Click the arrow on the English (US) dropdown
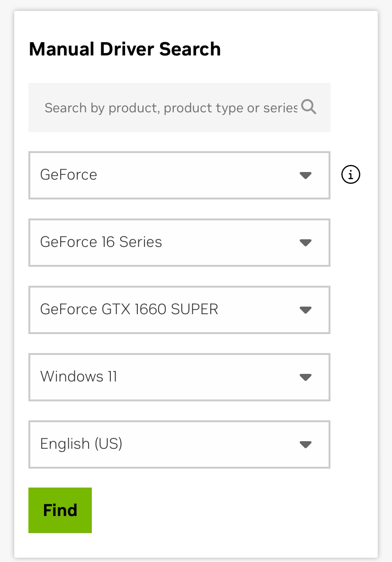The width and height of the screenshot is (392, 562). (x=305, y=444)
